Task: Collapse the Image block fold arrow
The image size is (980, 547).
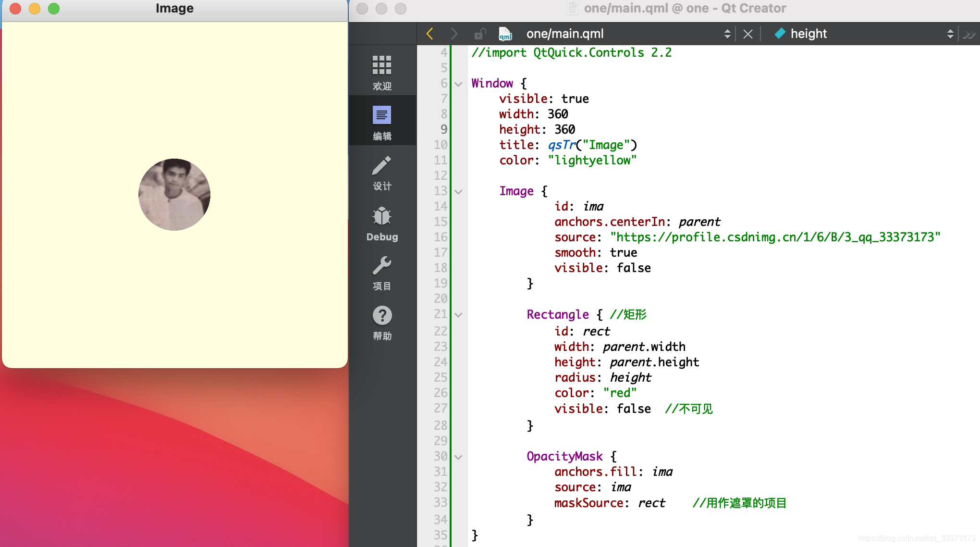Action: 458,192
